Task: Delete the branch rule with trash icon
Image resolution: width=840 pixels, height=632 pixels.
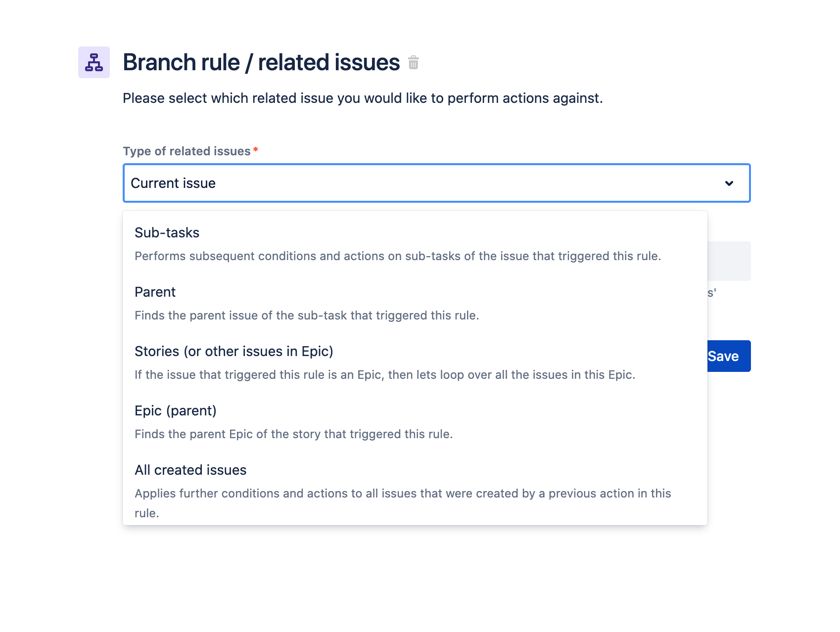Action: point(414,63)
